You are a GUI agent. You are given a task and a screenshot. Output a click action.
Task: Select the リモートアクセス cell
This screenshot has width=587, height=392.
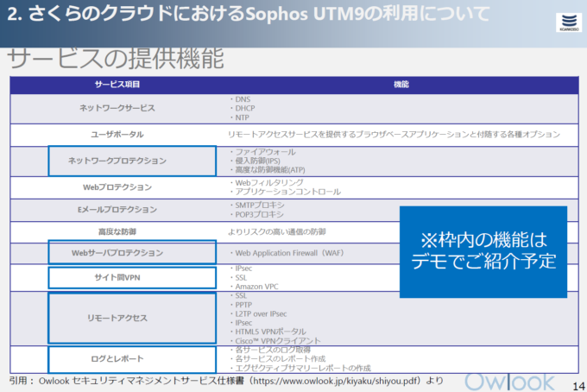132,319
